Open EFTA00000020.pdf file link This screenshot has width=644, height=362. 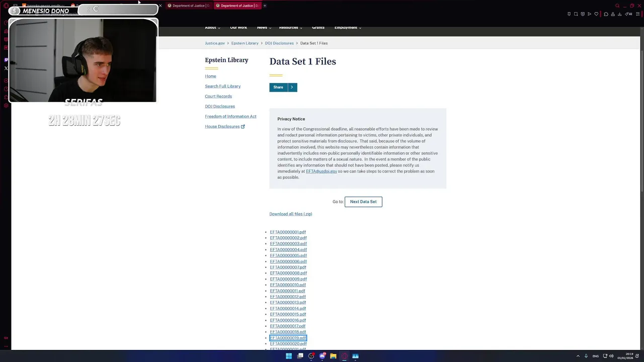coord(288,344)
